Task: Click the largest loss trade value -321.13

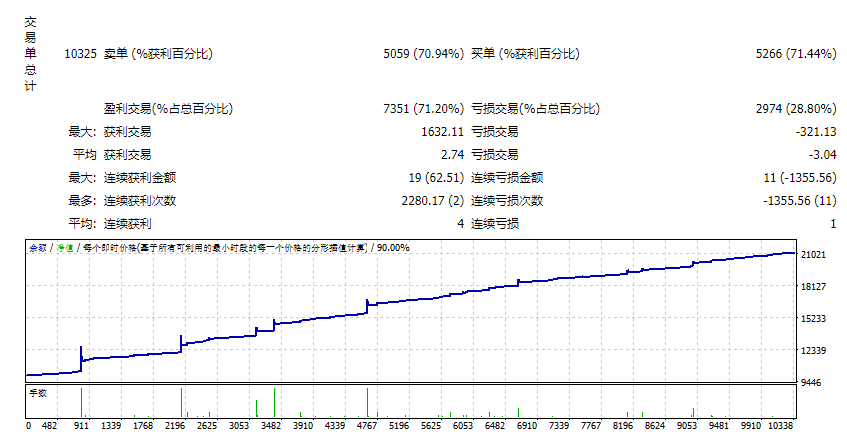Action: (x=816, y=132)
